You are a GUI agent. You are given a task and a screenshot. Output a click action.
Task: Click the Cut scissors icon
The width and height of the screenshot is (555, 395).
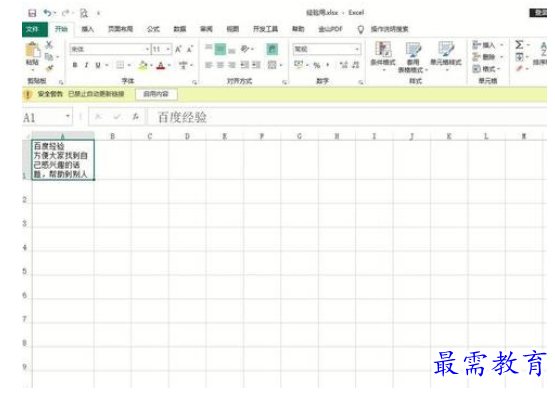coord(49,45)
